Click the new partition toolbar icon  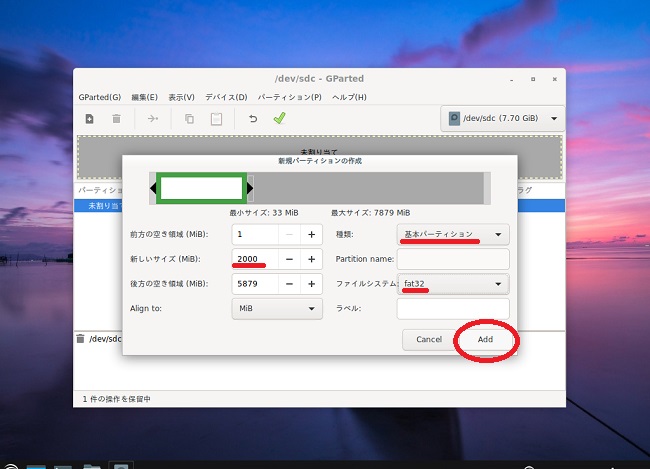89,119
